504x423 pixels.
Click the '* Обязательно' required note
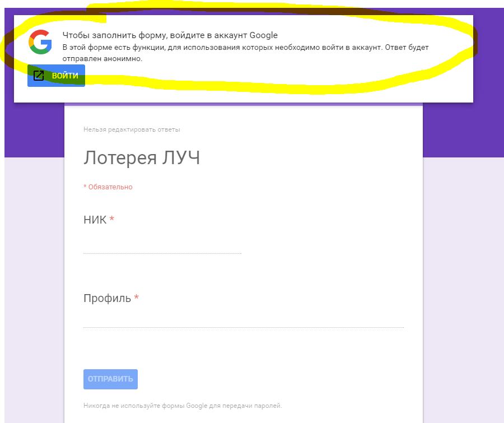click(108, 187)
